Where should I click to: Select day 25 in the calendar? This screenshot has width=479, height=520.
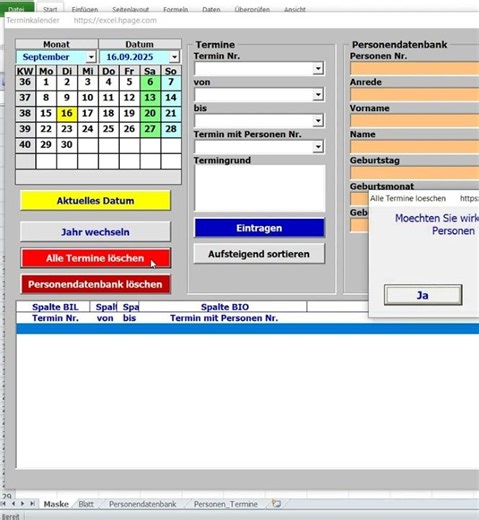point(108,129)
